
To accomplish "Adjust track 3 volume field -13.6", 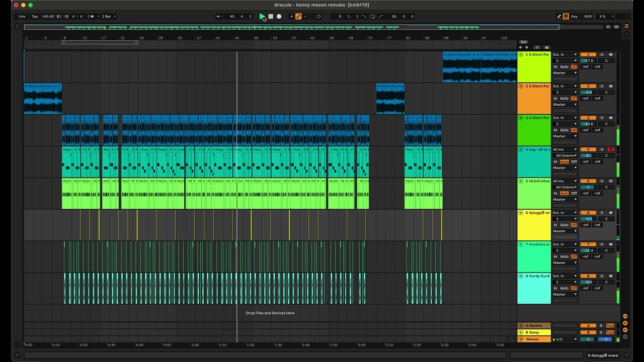I will click(x=588, y=124).
